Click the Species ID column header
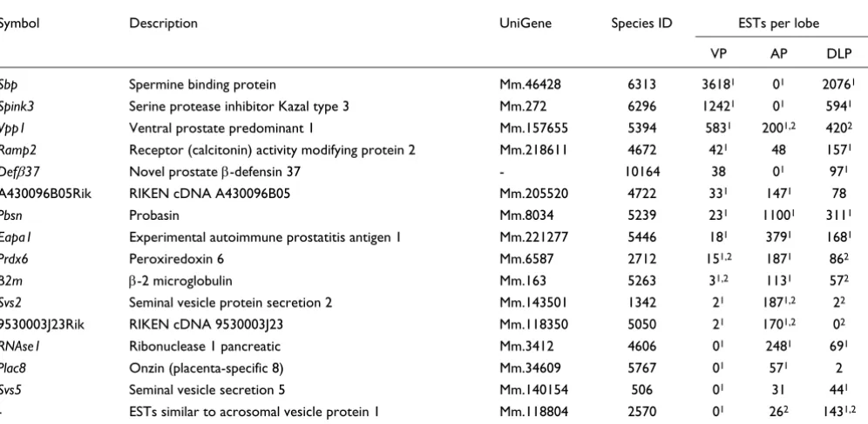The width and height of the screenshot is (868, 424). (641, 24)
